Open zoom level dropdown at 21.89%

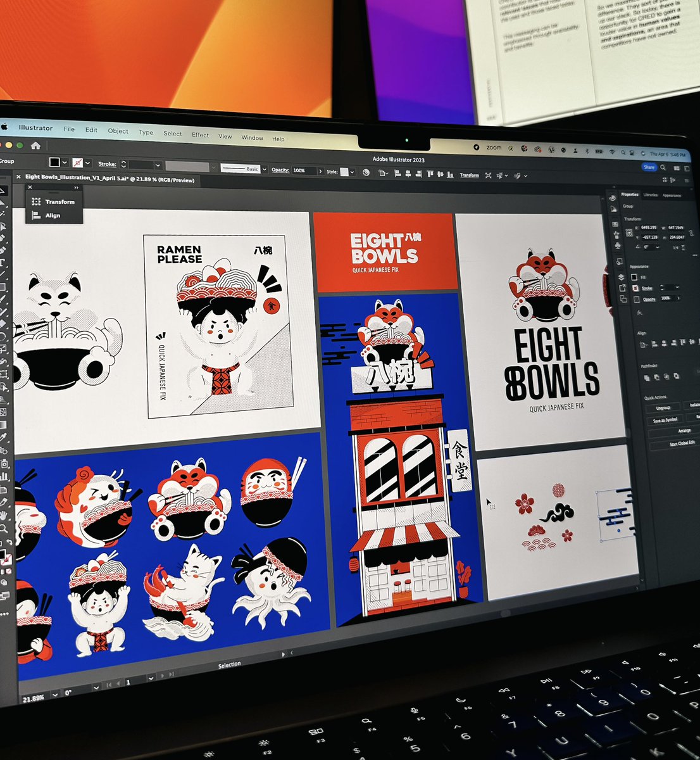pyautogui.click(x=56, y=695)
